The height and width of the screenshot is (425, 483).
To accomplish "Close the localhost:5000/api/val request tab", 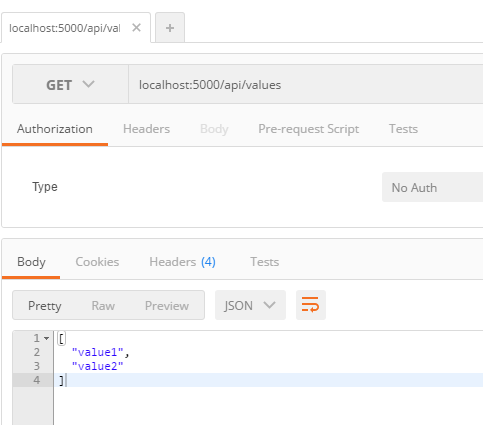I will 136,28.
